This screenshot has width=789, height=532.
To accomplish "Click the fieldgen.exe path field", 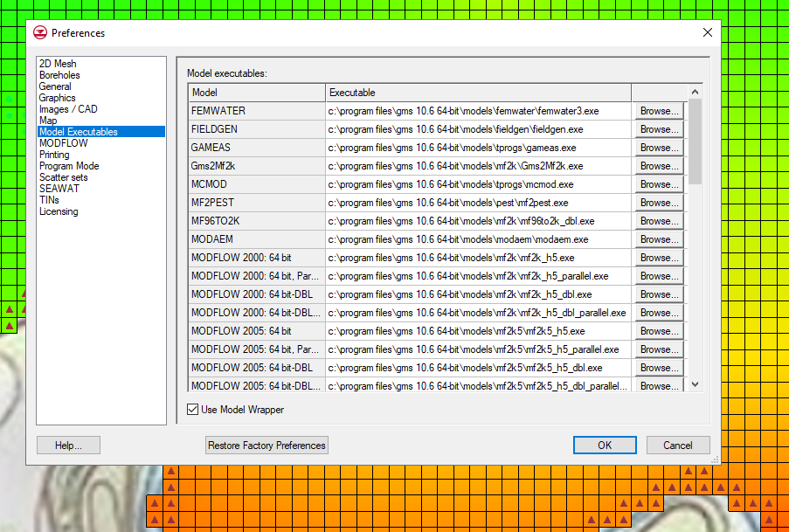I will point(479,129).
